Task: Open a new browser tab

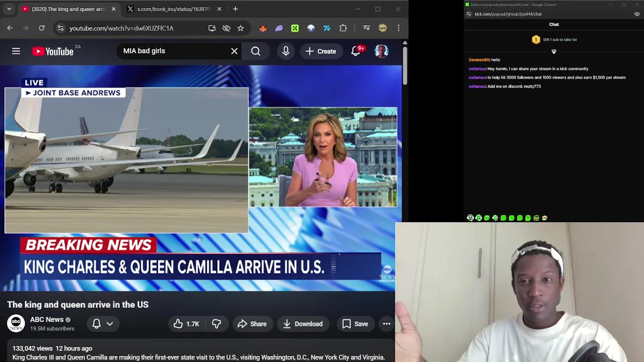Action: click(235, 9)
